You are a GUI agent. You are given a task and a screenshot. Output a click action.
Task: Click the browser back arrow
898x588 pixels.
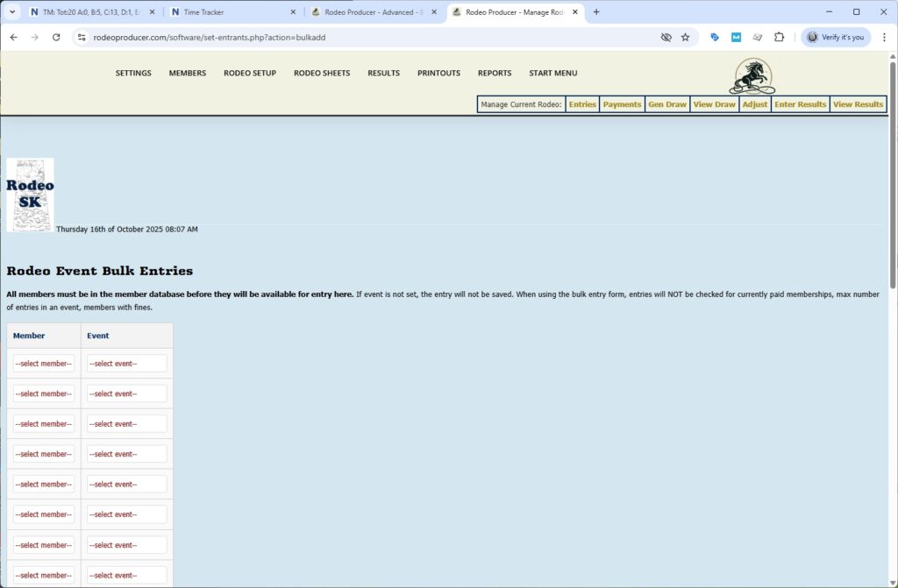point(13,38)
